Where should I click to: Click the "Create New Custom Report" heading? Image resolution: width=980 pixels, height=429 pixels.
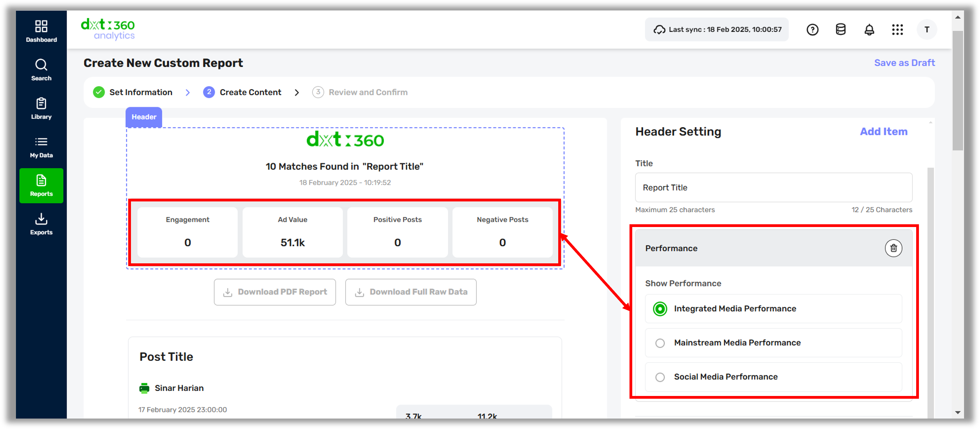(163, 63)
